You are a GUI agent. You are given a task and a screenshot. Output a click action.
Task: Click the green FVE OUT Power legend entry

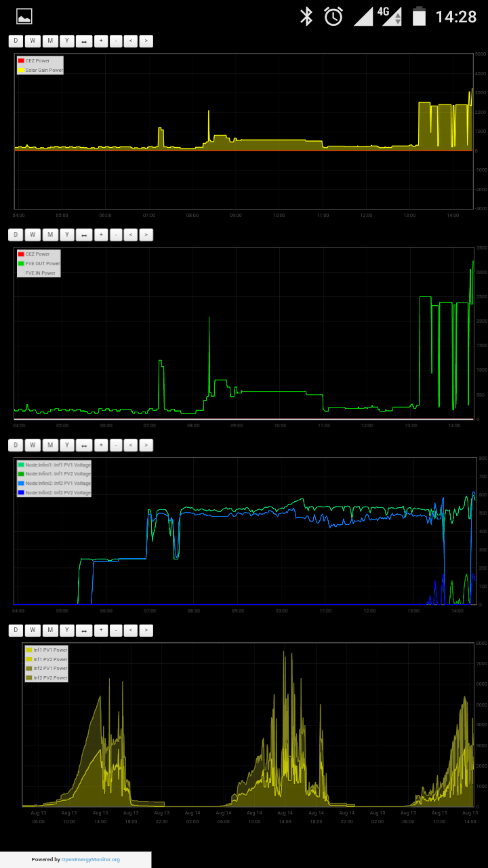click(42, 263)
